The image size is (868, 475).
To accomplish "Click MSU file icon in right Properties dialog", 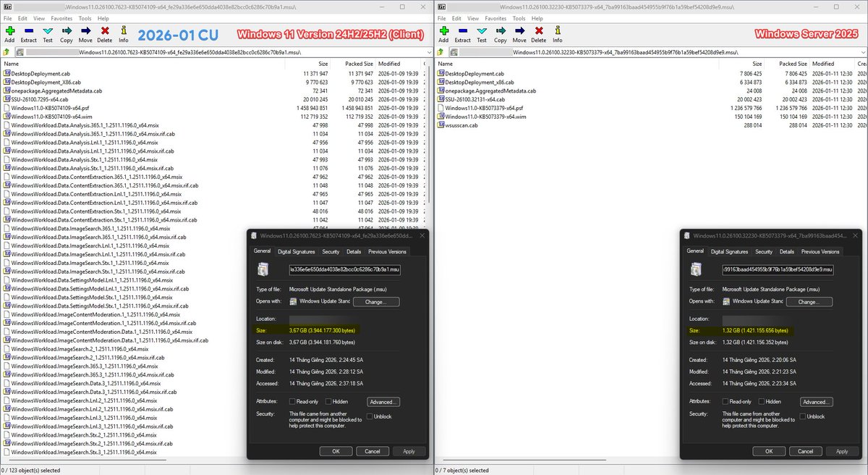I will tap(697, 269).
